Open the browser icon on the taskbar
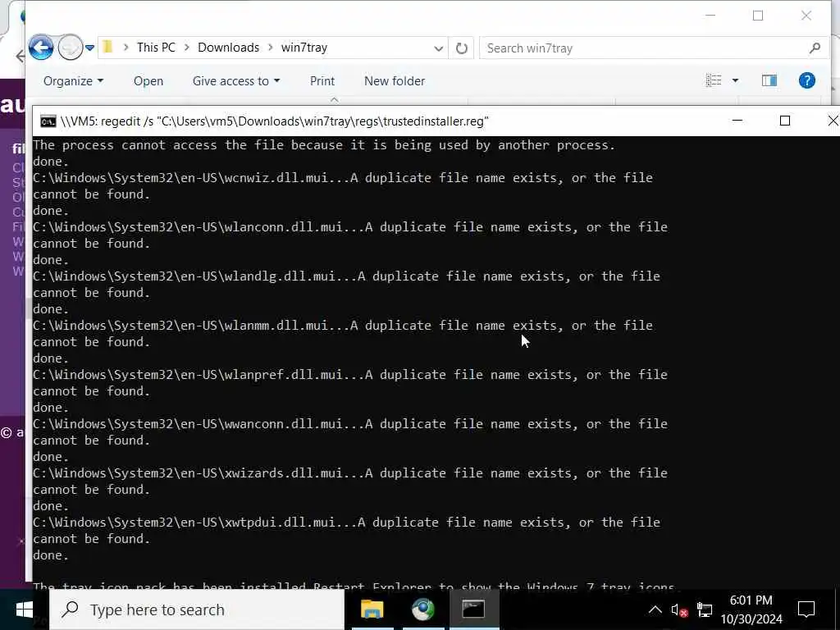Viewport: 840px width, 630px height. [423, 609]
